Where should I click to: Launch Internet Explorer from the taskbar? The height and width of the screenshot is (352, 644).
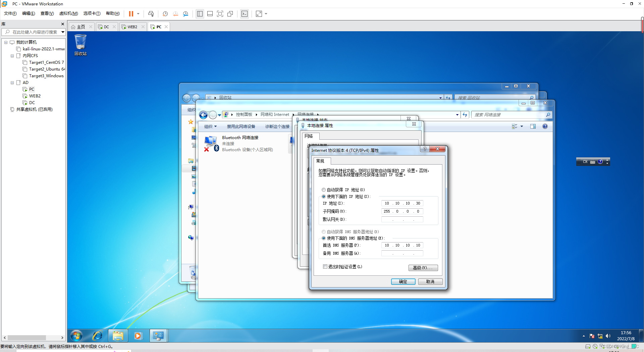click(x=97, y=336)
